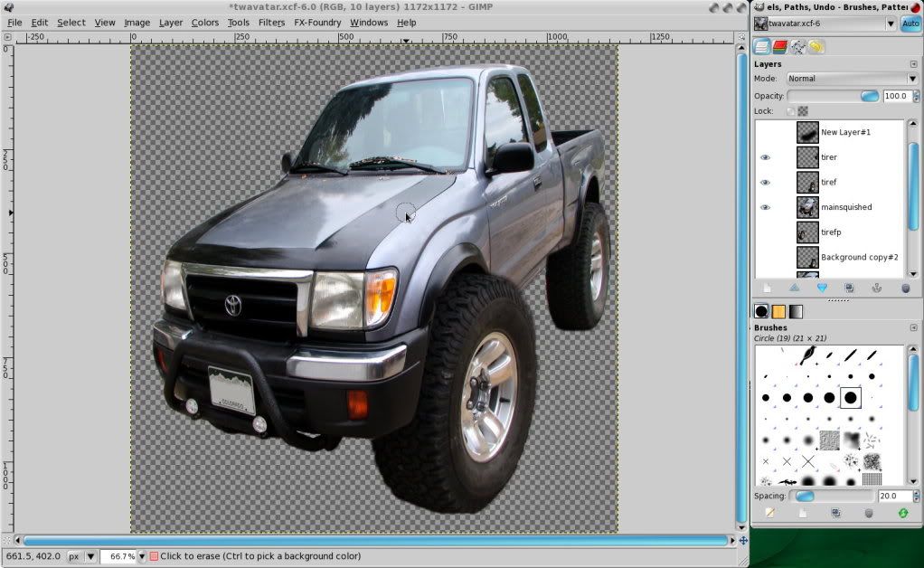Hide the mainsquished layer
Viewport: 924px width, 568px height.
[x=765, y=207]
